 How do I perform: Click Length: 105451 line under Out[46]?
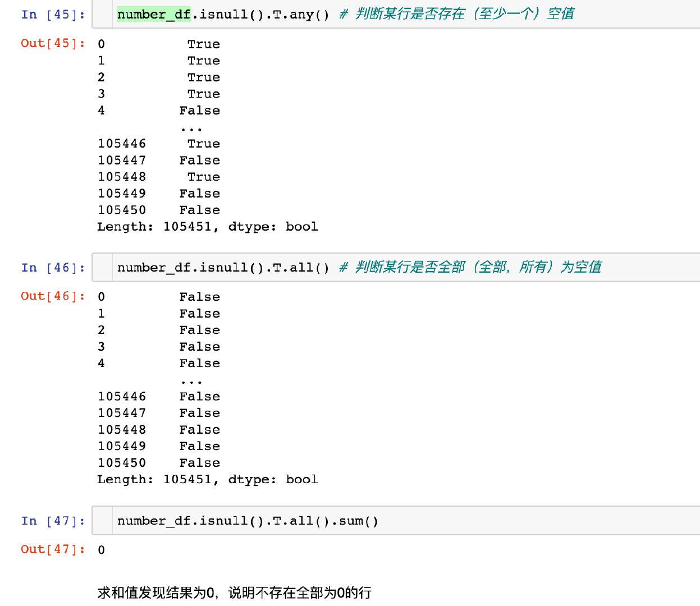tap(208, 480)
